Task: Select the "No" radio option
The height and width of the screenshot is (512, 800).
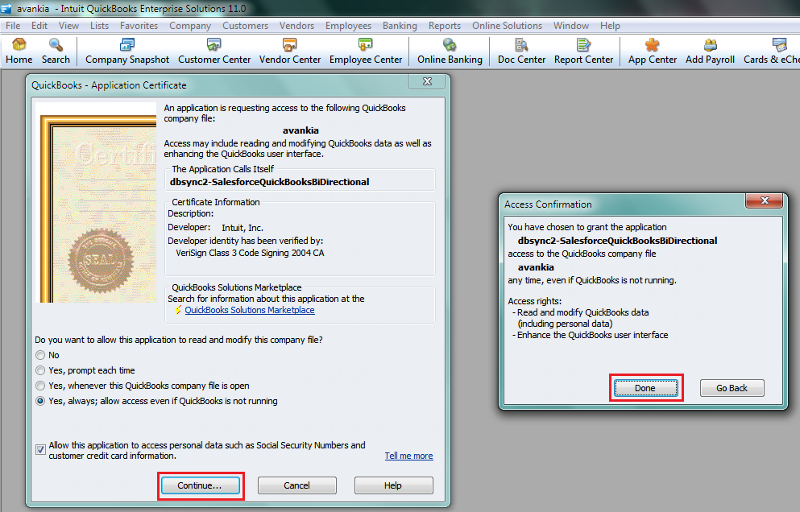Action: [41, 355]
